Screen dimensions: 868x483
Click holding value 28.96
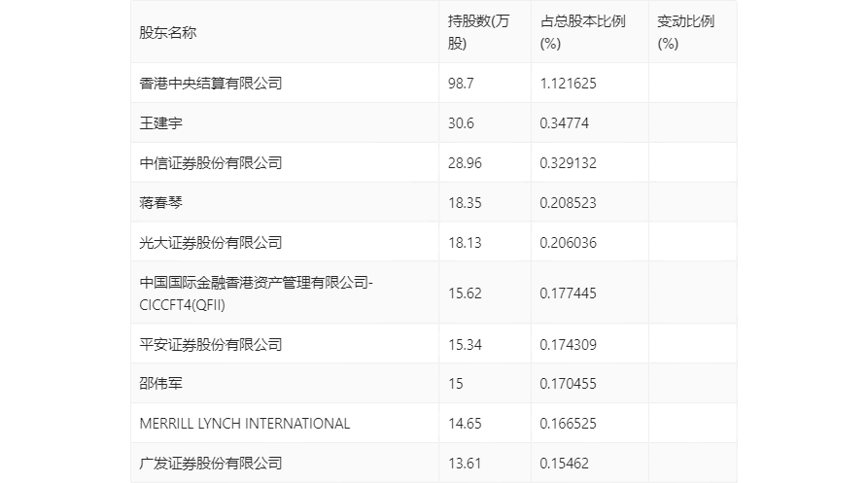(x=465, y=162)
